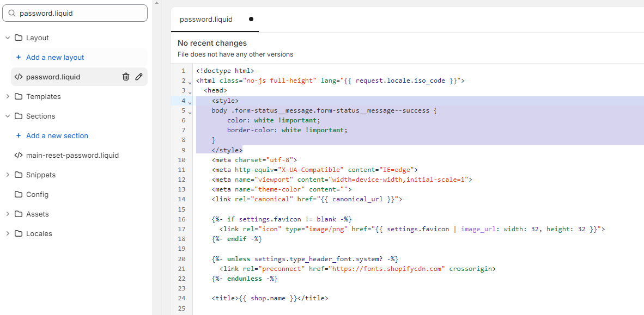Image resolution: width=644 pixels, height=315 pixels.
Task: Click the Locales folder icon
Action: click(19, 233)
